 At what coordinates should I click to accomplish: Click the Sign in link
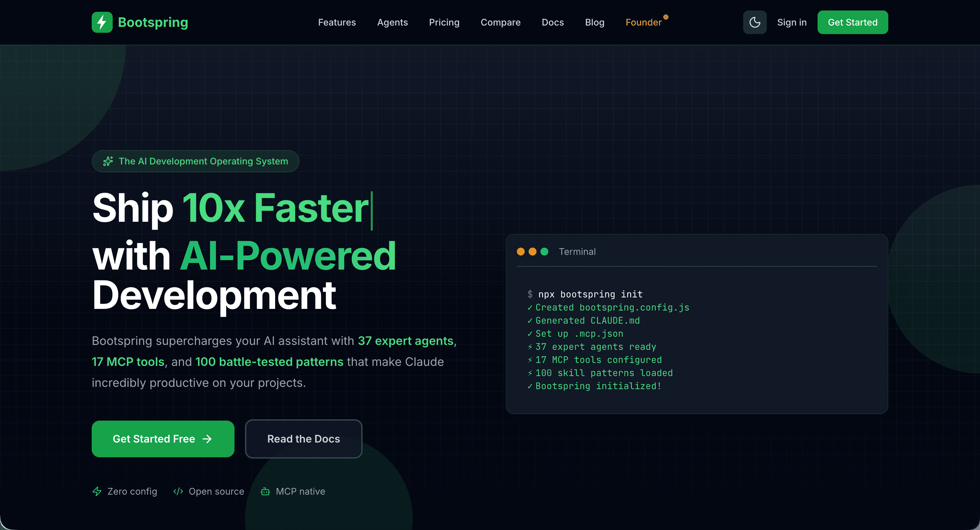[x=792, y=22]
